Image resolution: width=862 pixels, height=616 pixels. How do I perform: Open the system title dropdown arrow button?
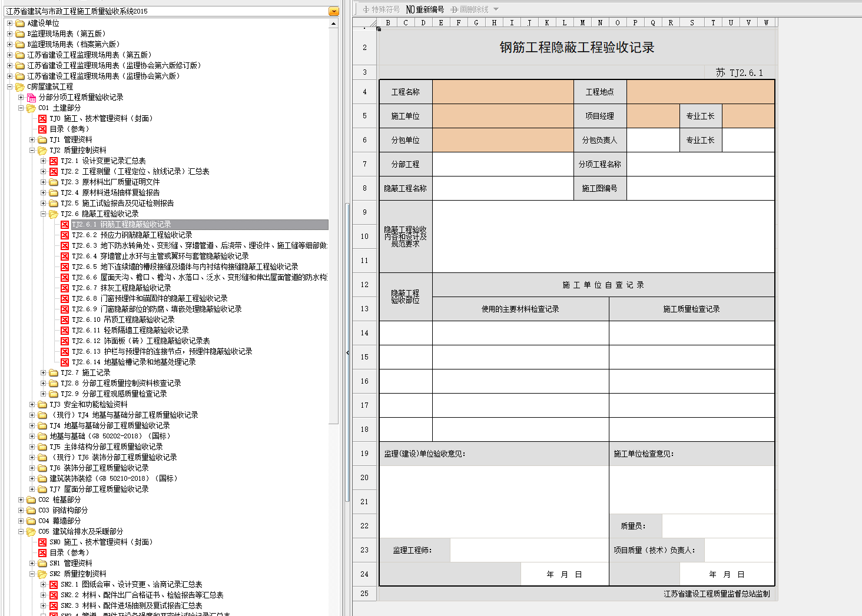point(334,11)
